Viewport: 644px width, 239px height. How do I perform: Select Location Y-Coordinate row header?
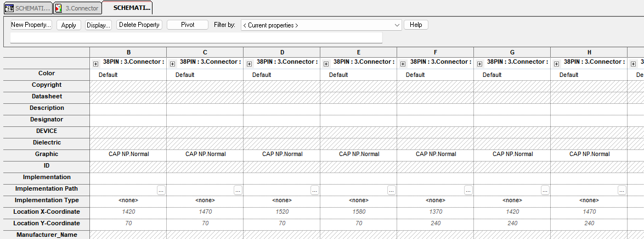tap(47, 224)
